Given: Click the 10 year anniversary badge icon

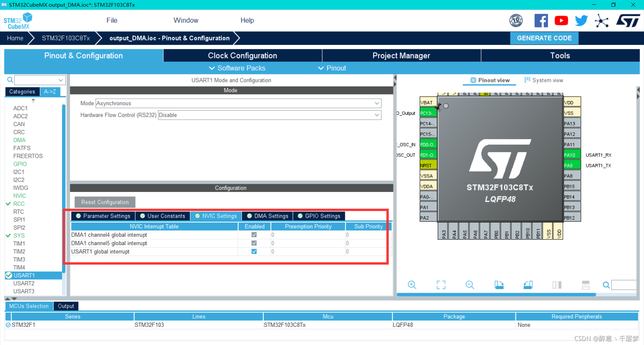Looking at the screenshot, I should pyautogui.click(x=516, y=21).
